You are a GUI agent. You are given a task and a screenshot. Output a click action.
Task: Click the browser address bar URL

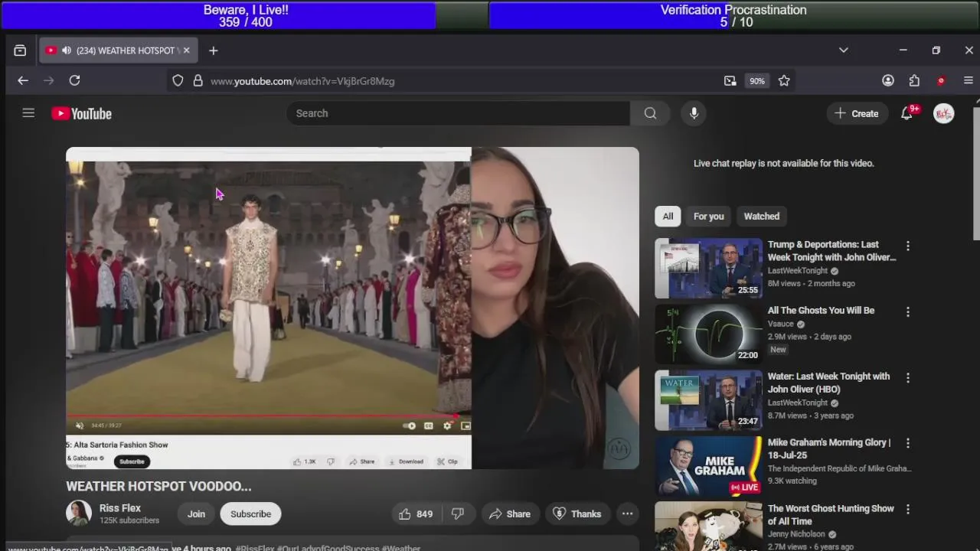point(302,81)
